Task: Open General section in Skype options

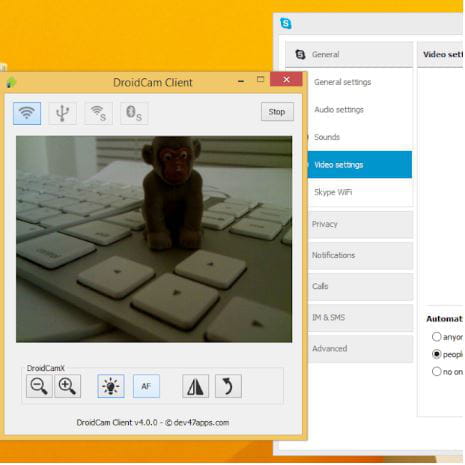Action: tap(349, 55)
